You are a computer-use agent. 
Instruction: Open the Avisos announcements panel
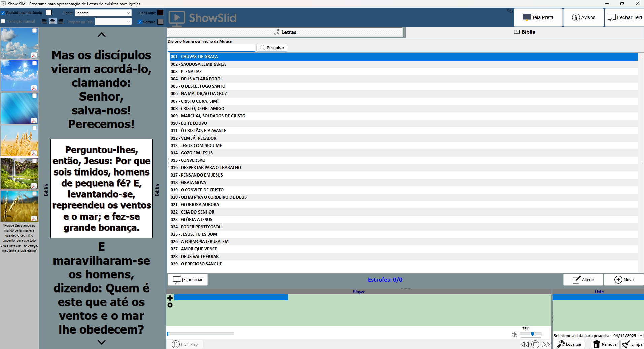(x=583, y=17)
